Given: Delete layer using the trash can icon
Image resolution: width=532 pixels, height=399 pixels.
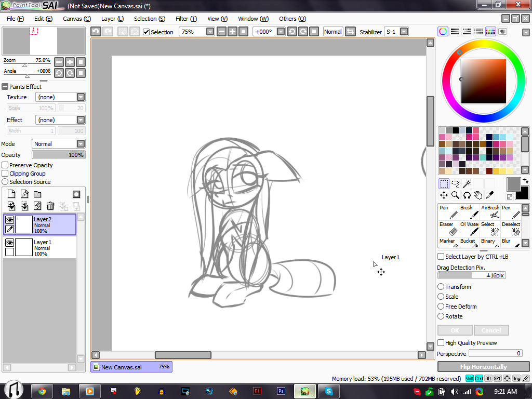Looking at the screenshot, I should coord(50,206).
